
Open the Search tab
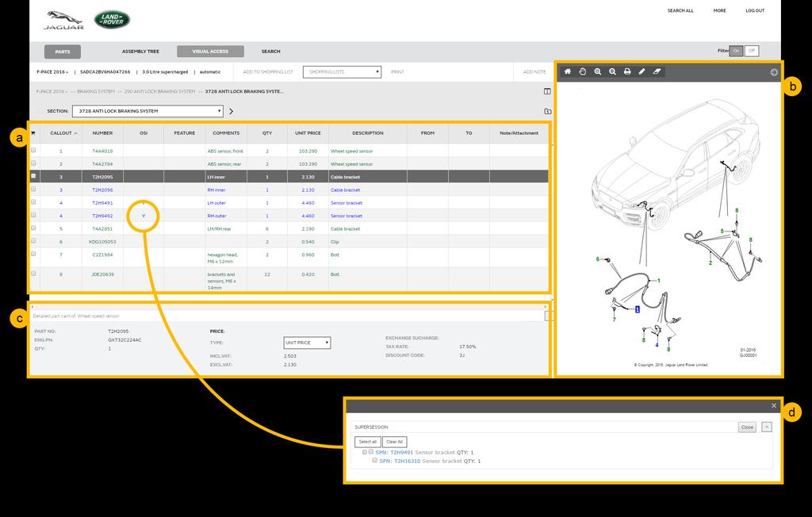point(271,52)
